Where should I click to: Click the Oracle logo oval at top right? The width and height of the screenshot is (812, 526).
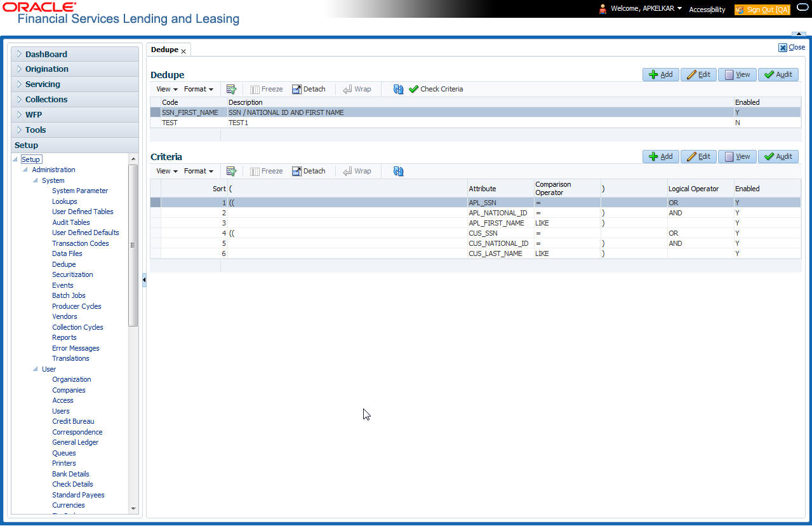click(802, 7)
